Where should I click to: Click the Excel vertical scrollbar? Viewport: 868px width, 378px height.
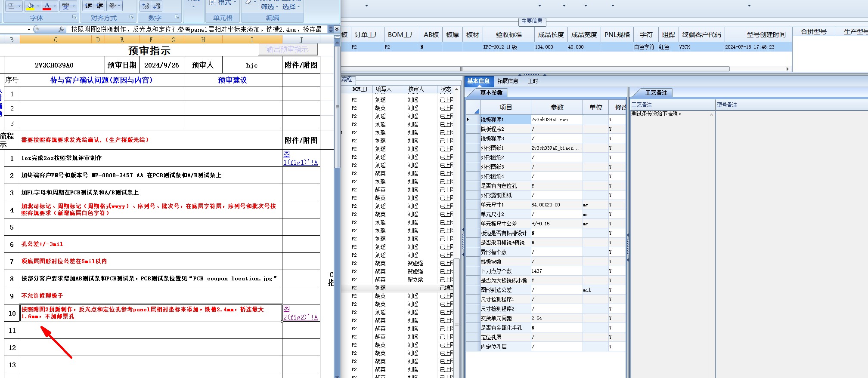tap(337, 108)
